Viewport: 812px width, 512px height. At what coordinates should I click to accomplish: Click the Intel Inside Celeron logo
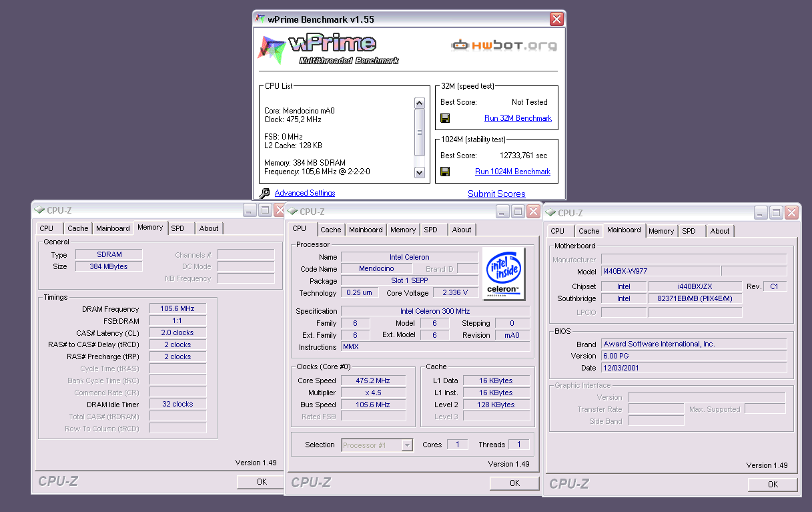point(504,274)
